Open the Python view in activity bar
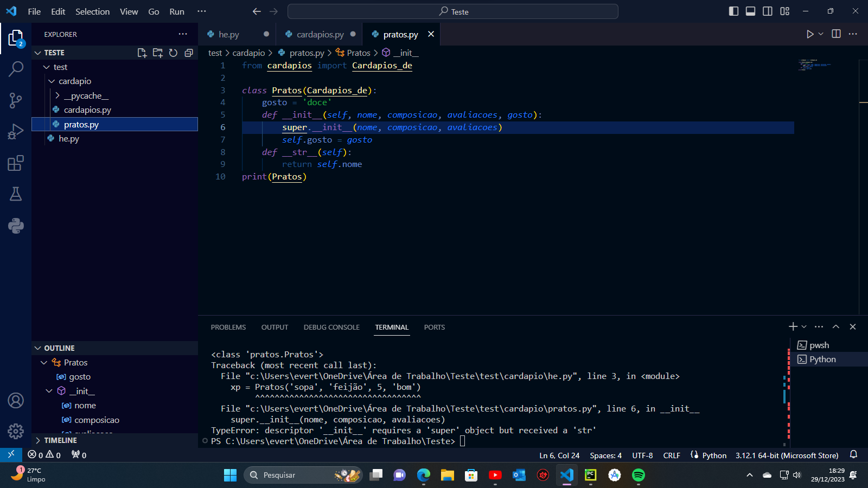This screenshot has width=868, height=488. 16,226
